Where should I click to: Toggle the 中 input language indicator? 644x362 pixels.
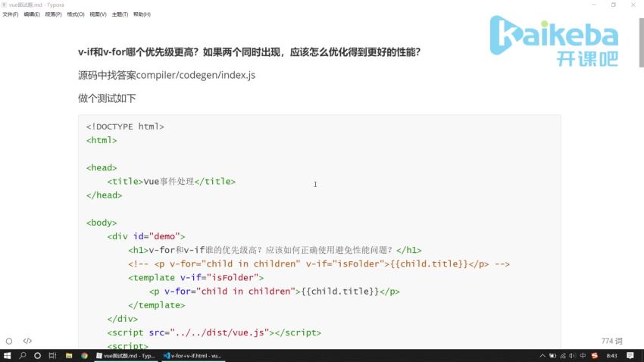pos(583,356)
